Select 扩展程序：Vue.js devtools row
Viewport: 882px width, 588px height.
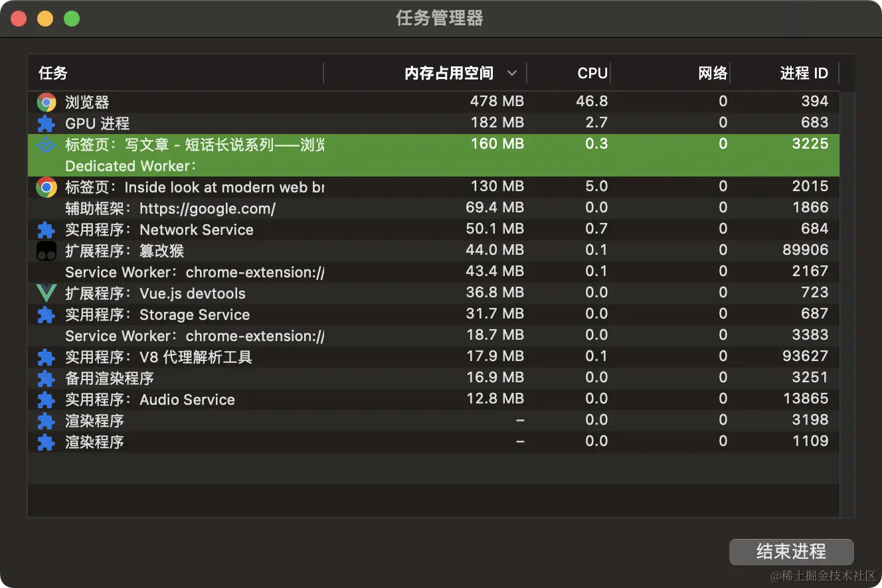pos(433,293)
